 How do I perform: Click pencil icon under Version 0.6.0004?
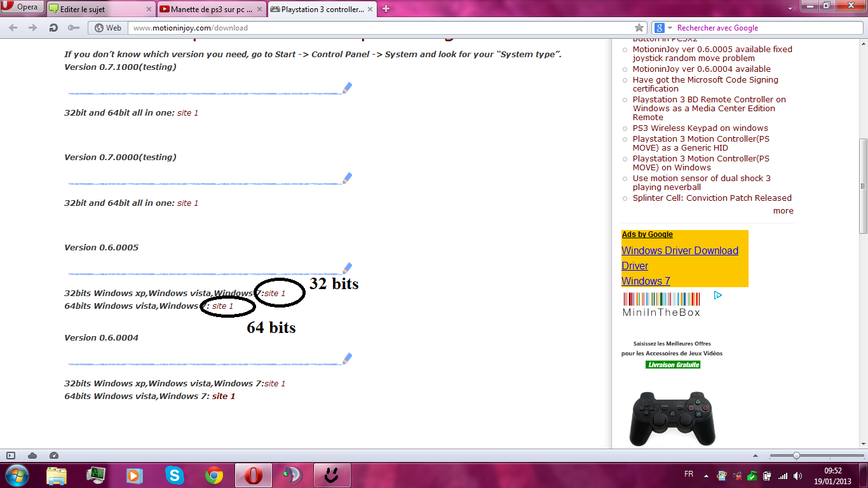pyautogui.click(x=347, y=358)
